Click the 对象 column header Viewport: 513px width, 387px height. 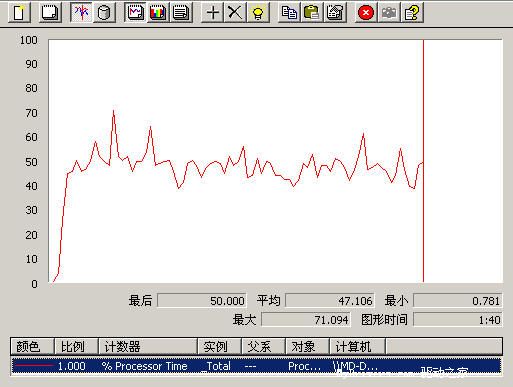coord(307,347)
